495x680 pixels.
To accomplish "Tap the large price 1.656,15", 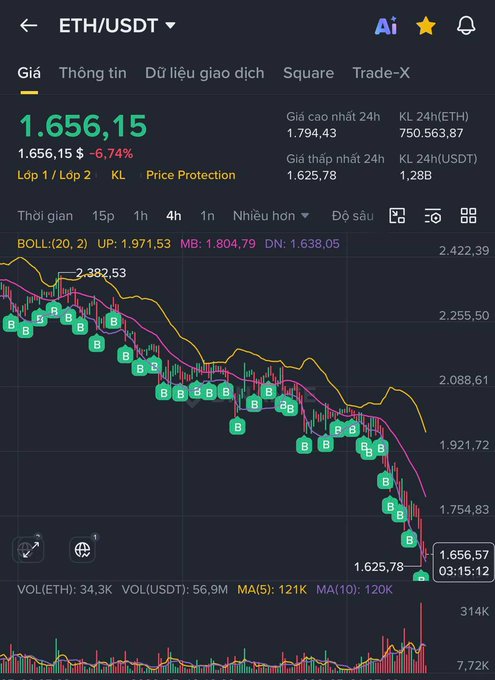I will (83, 126).
